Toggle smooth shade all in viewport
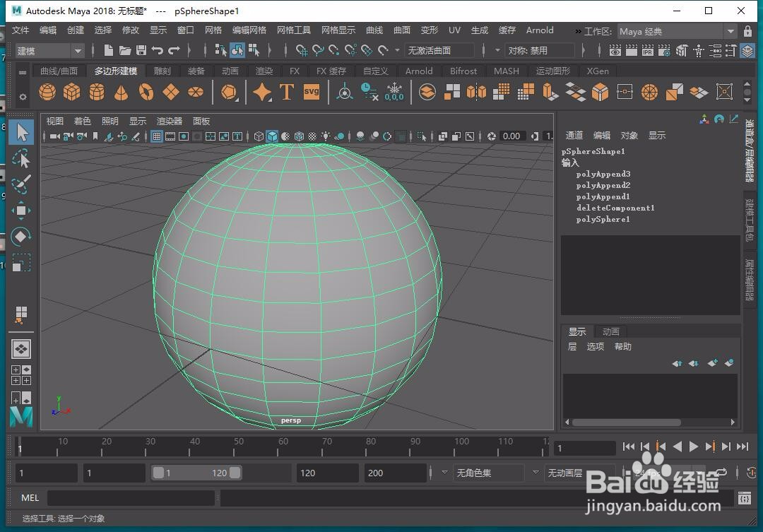 (272, 136)
